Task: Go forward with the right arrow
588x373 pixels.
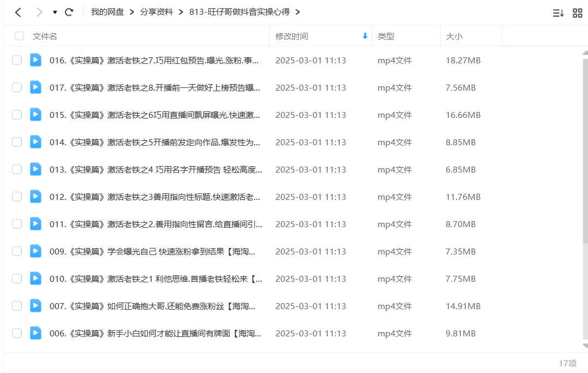Action: (x=39, y=13)
